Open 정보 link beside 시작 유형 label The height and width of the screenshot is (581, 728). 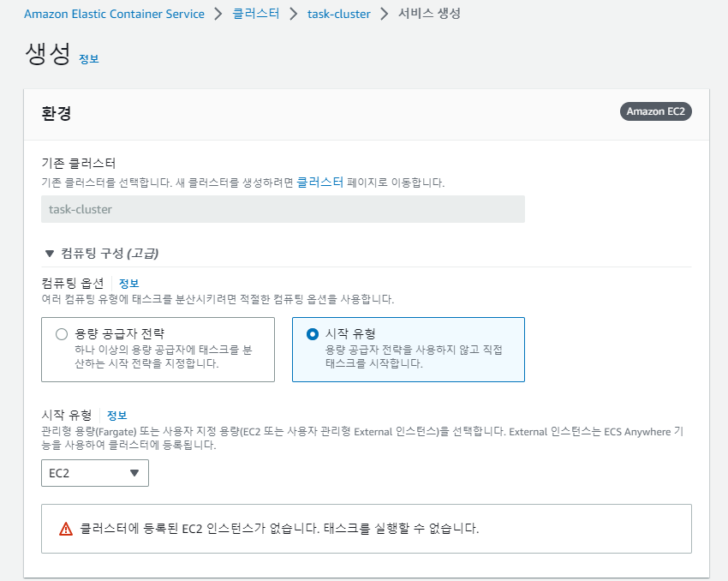click(x=117, y=416)
